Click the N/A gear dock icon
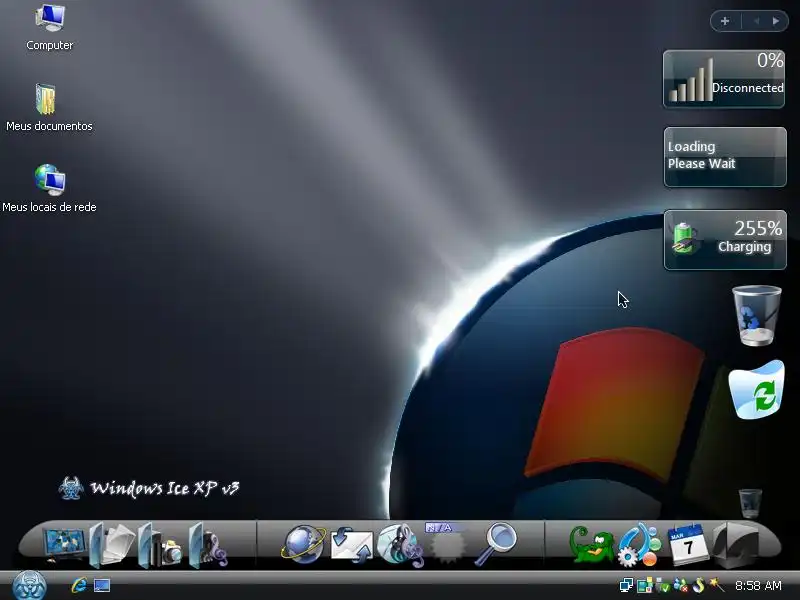 [x=447, y=543]
